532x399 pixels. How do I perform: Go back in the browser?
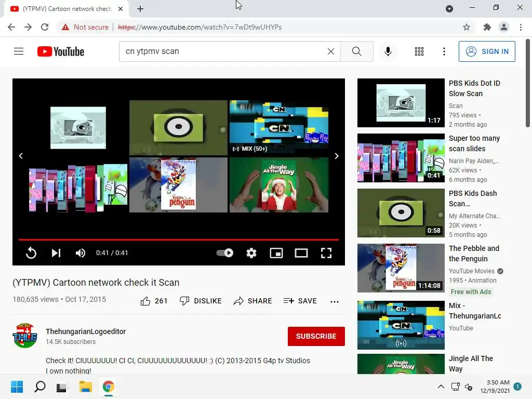tap(11, 27)
